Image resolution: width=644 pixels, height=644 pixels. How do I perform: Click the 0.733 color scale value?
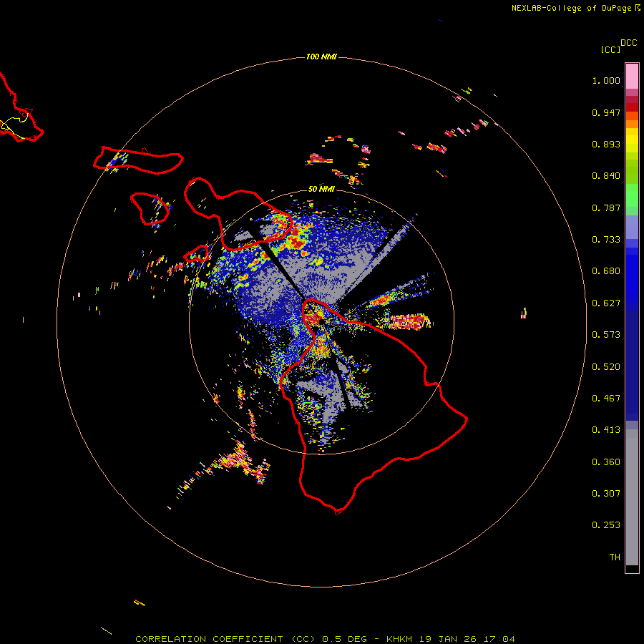click(x=606, y=240)
